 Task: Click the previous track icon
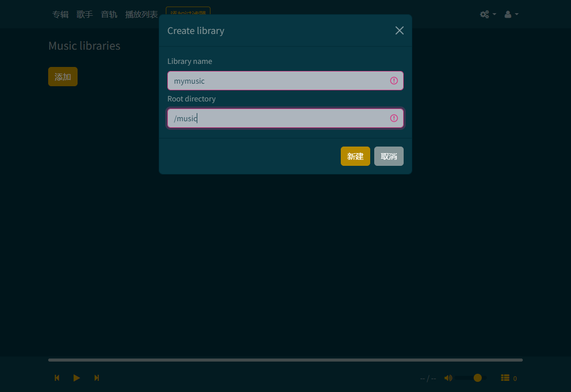click(x=57, y=378)
